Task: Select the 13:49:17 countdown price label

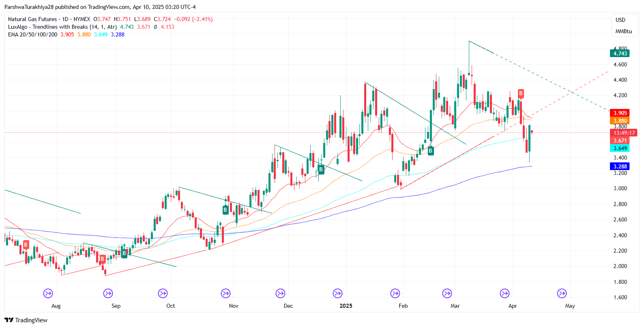Action: (624, 133)
